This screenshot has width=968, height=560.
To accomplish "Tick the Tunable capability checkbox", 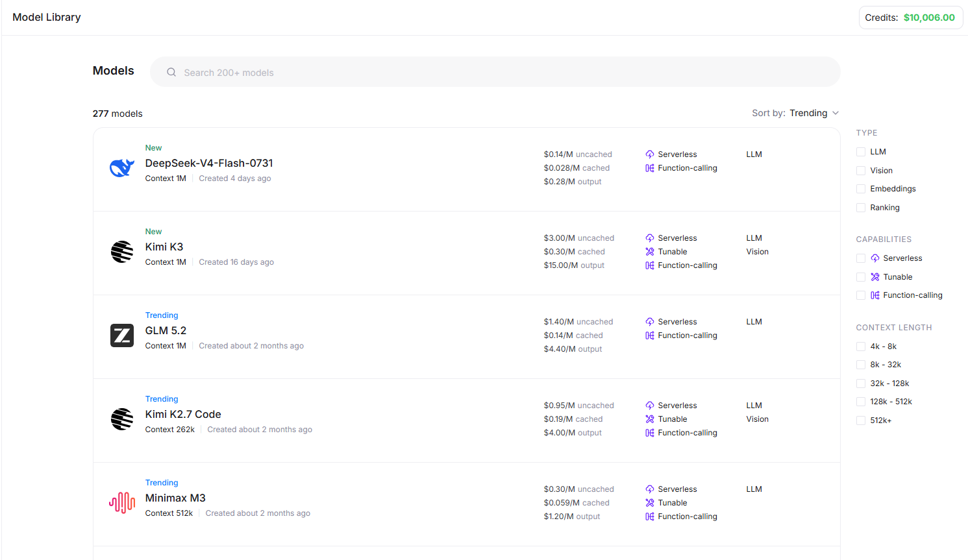I will [861, 277].
